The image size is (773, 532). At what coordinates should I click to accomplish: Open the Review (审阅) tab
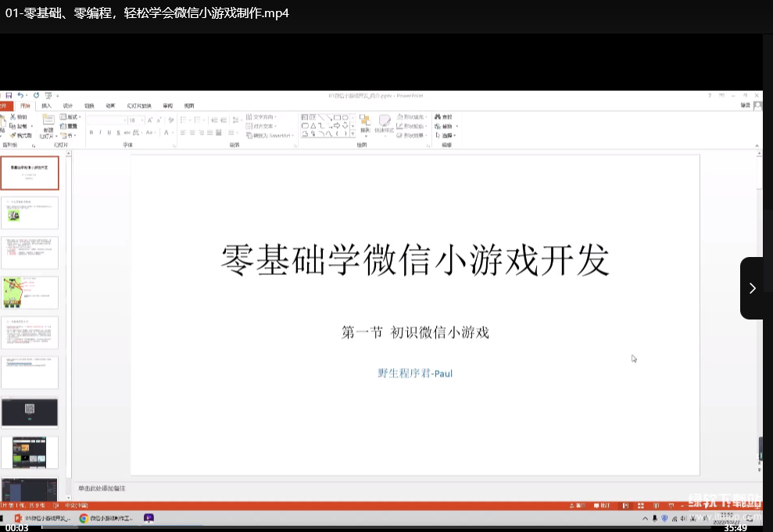point(167,105)
